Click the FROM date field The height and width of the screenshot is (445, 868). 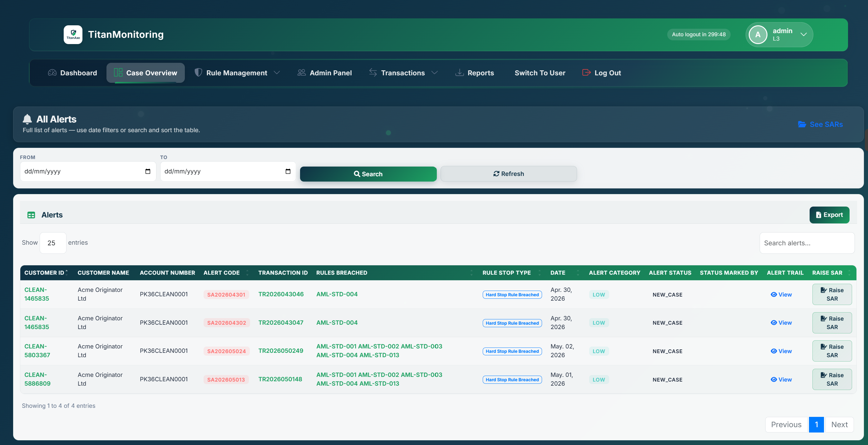click(88, 171)
